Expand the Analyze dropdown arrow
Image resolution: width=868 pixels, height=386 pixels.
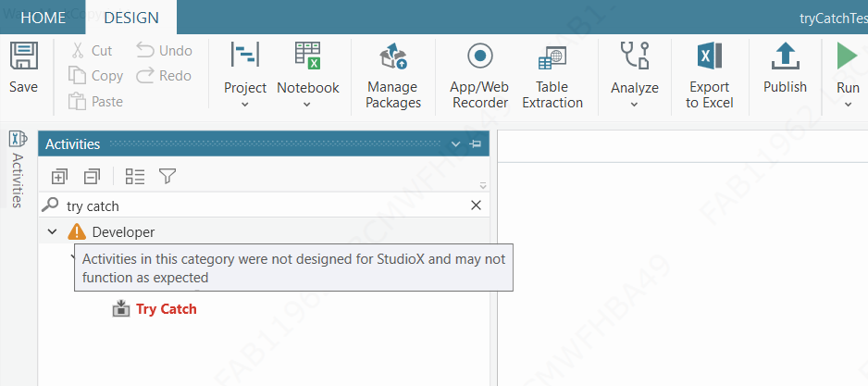tap(635, 104)
